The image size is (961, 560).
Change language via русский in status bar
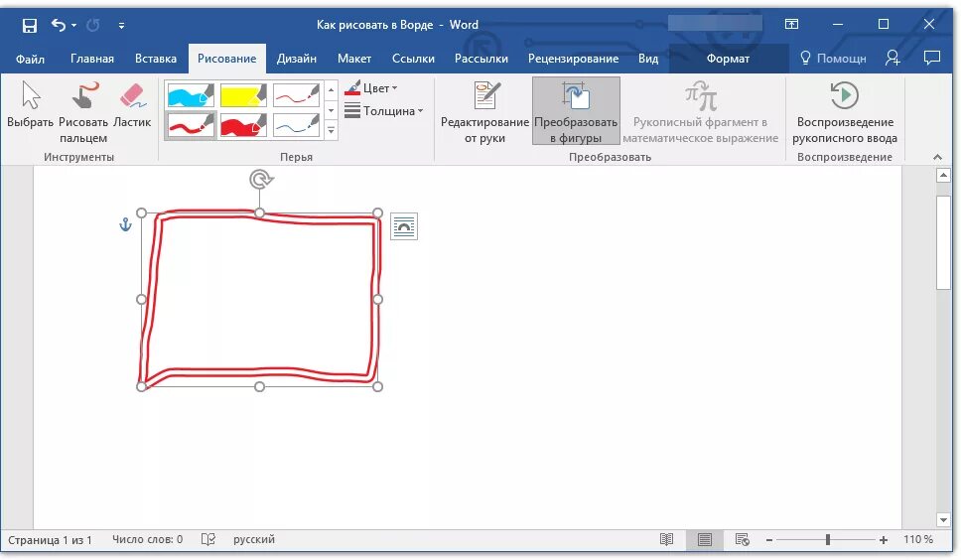pos(254,540)
